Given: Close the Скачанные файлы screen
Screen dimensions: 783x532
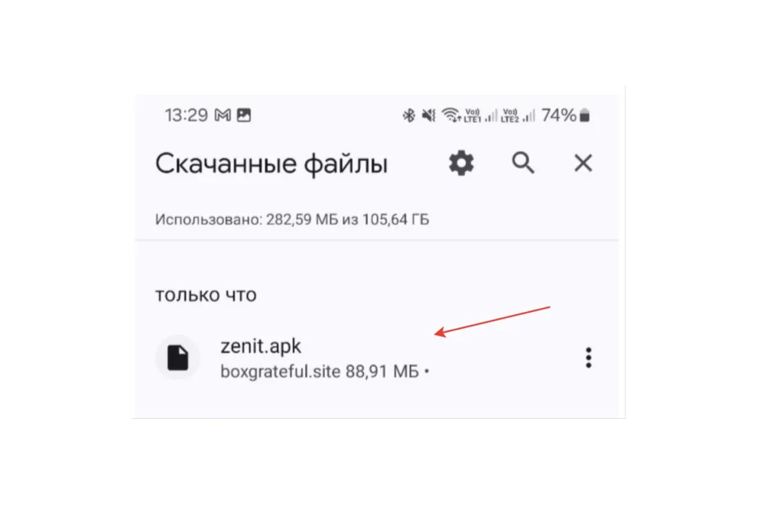Looking at the screenshot, I should point(583,163).
